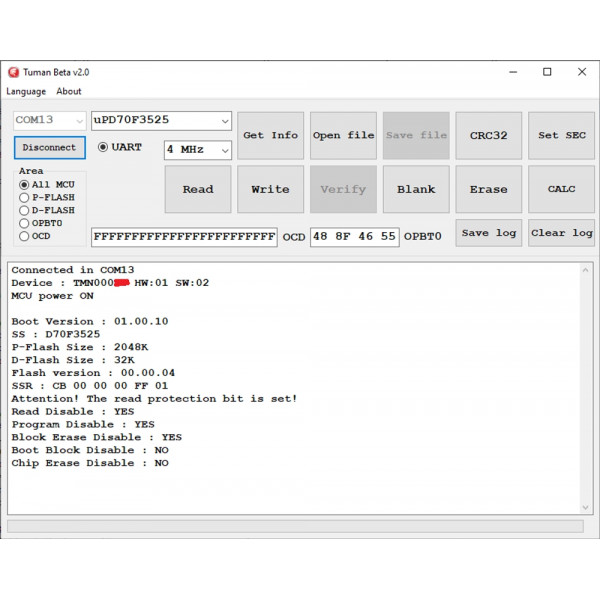Click the Clear log button
Screen dimensions: 600x600
[x=561, y=233]
